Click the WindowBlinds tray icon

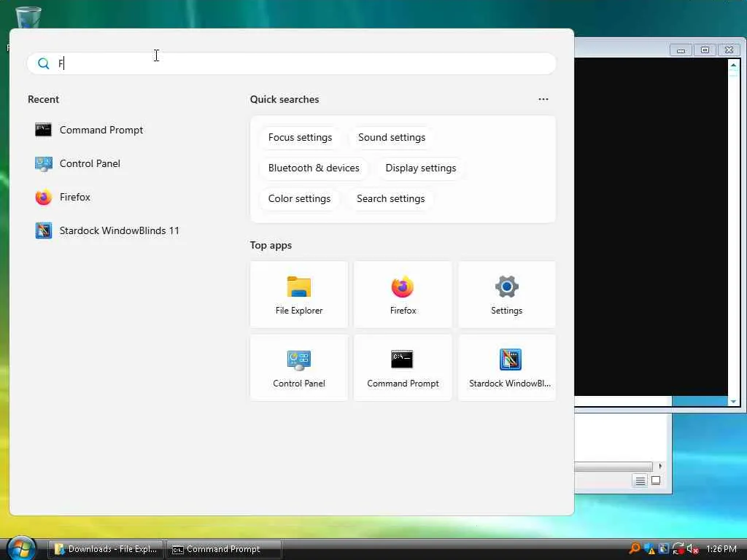(x=664, y=548)
